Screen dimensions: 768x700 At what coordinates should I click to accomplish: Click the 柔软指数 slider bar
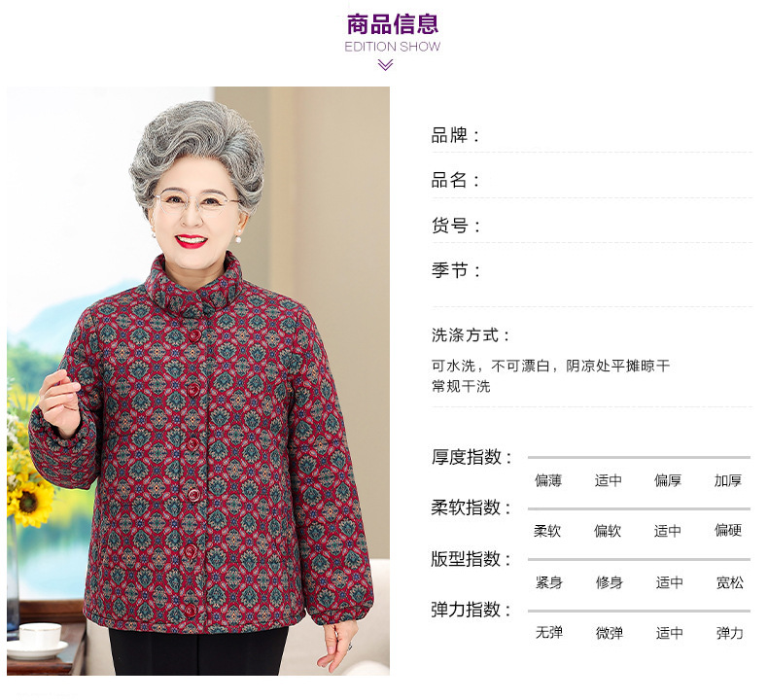pos(639,508)
